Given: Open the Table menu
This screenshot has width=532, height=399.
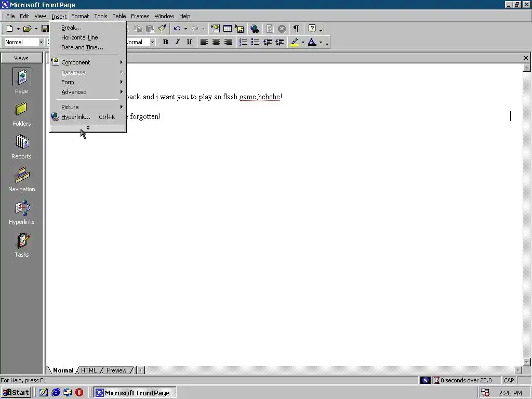Looking at the screenshot, I should tap(119, 16).
